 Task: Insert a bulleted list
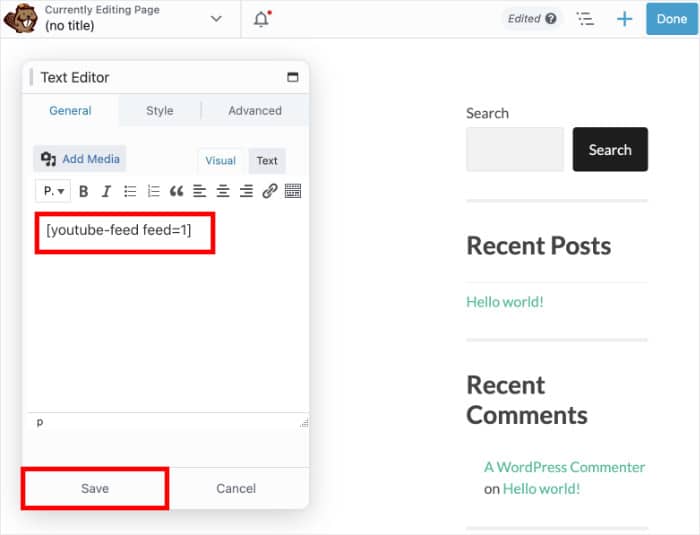130,192
